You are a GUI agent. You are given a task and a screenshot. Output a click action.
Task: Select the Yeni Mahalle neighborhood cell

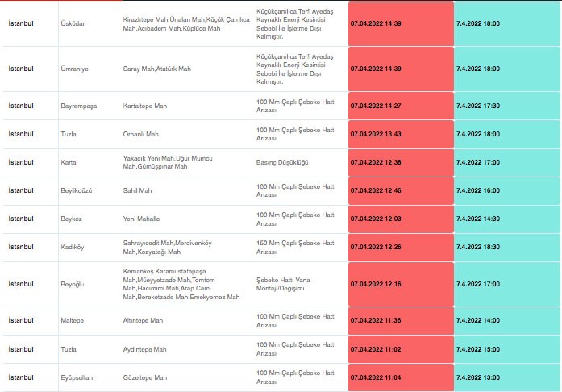(141, 219)
